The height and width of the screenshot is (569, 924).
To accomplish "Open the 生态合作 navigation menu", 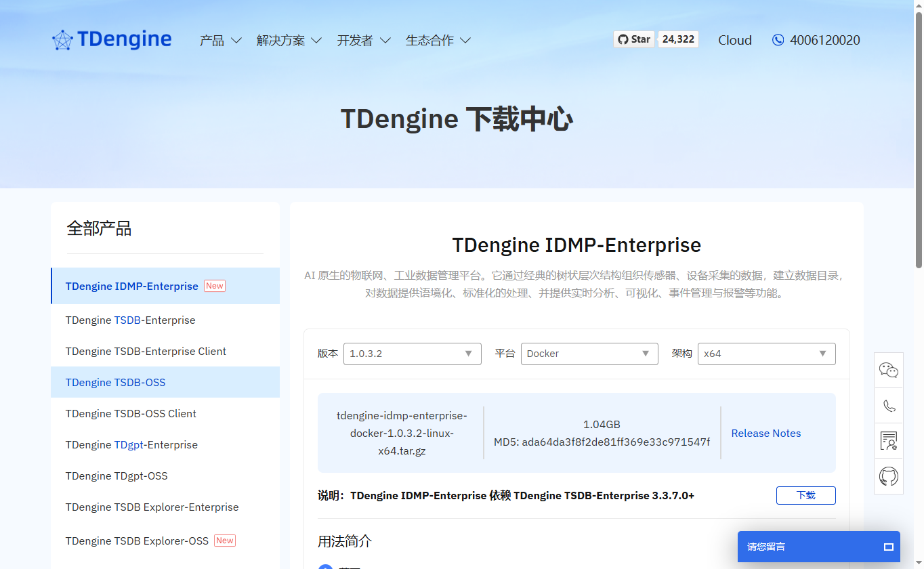I will click(x=438, y=41).
